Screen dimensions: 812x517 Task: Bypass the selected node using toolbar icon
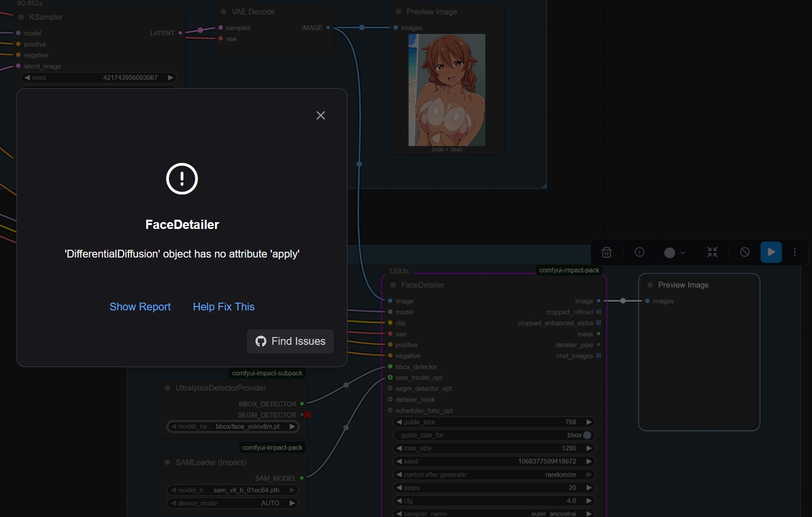pos(745,252)
